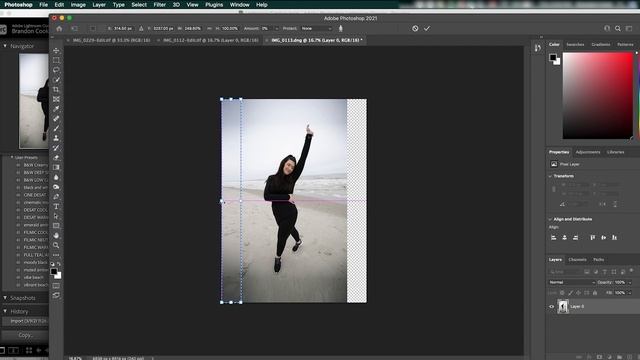Viewport: 640px width, 360px height.
Task: Click the Copy button in Lightroom
Action: [24, 335]
